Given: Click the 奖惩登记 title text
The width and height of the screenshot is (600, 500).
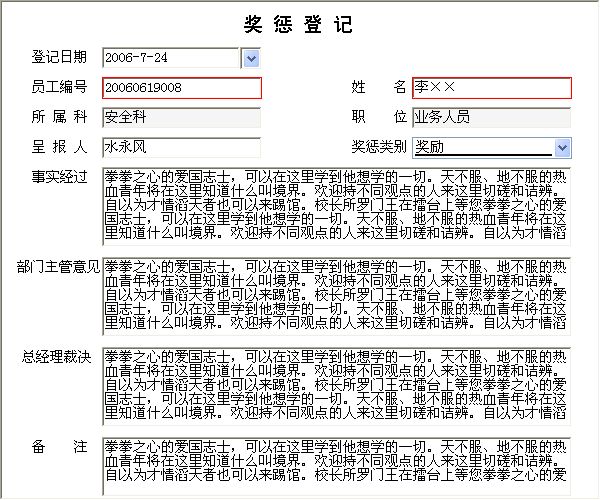Looking at the screenshot, I should click(x=298, y=24).
